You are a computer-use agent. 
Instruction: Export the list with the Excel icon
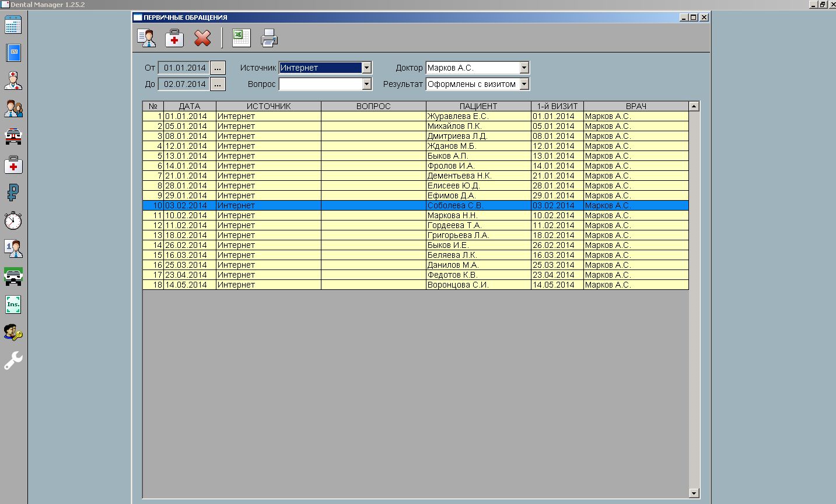click(x=241, y=38)
